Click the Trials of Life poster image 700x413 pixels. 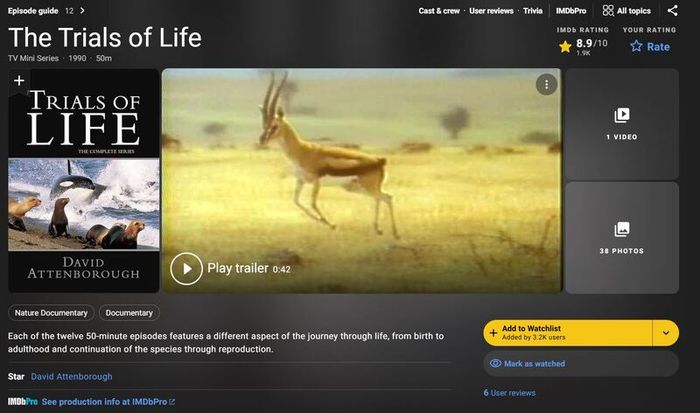[x=84, y=181]
